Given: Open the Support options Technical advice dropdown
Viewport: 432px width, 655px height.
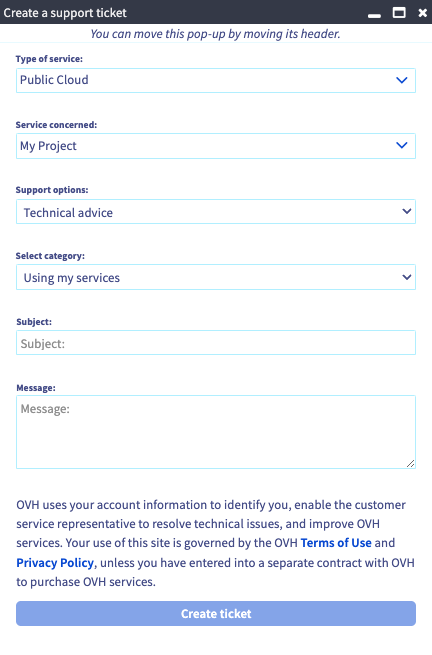Looking at the screenshot, I should pyautogui.click(x=216, y=212).
